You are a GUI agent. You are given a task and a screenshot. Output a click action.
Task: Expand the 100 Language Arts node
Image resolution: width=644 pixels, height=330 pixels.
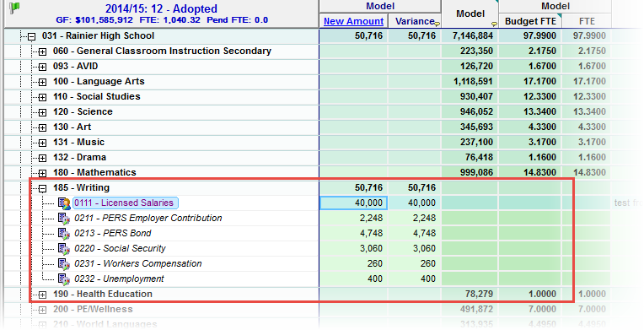(x=42, y=83)
